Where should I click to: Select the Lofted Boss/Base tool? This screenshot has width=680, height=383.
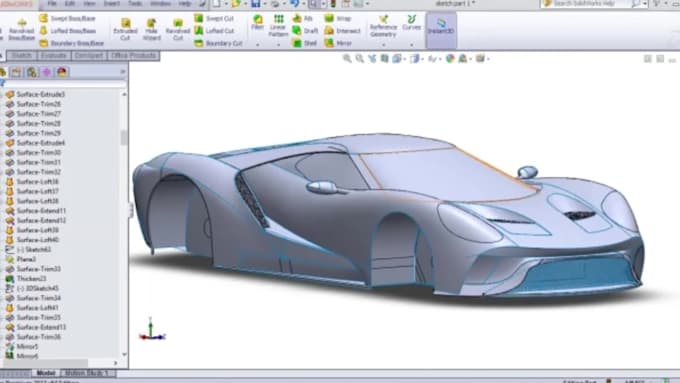(x=67, y=31)
